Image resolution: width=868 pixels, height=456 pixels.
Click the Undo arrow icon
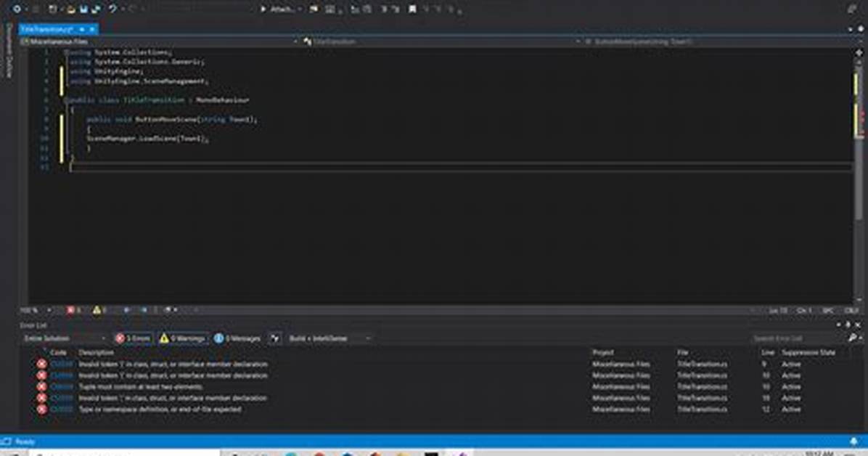[112, 9]
